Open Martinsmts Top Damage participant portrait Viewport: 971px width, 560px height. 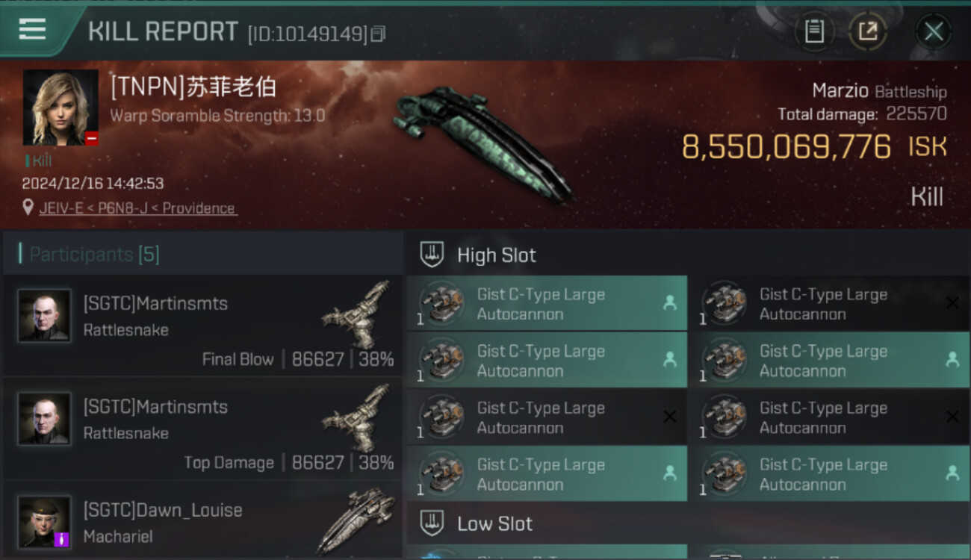click(45, 419)
